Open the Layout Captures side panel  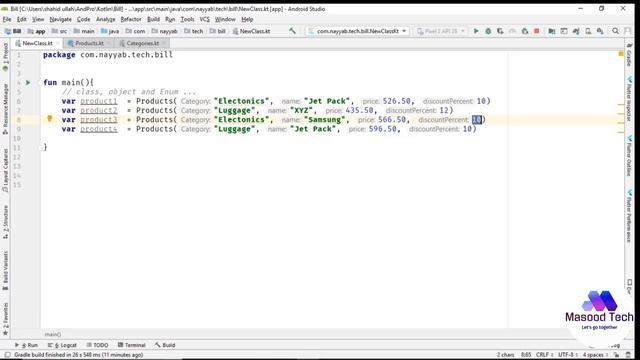(5, 170)
